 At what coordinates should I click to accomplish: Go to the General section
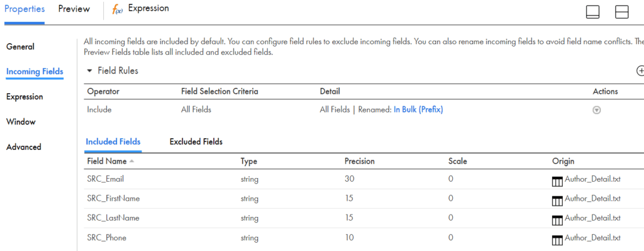point(20,47)
